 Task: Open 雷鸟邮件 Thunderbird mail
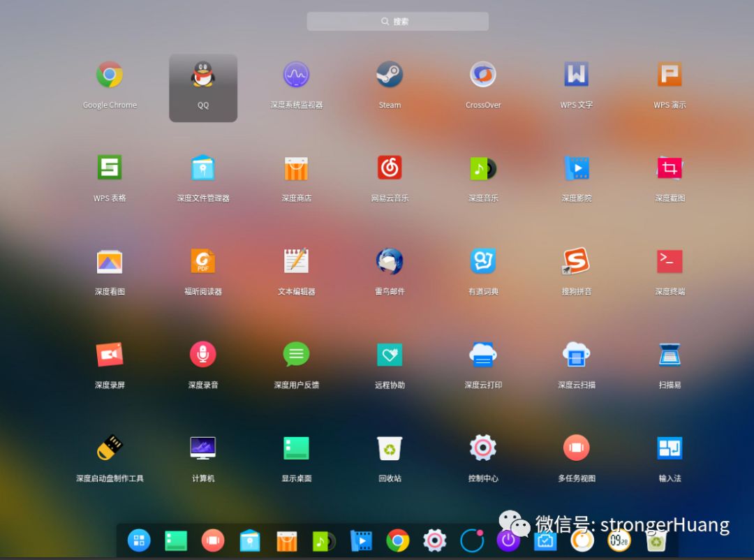tap(389, 261)
